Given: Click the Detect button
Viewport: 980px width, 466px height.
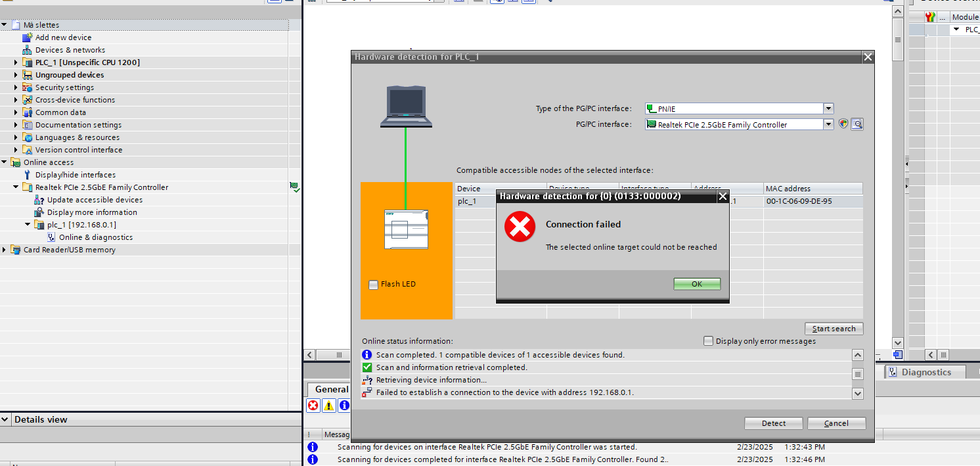Looking at the screenshot, I should click(774, 423).
